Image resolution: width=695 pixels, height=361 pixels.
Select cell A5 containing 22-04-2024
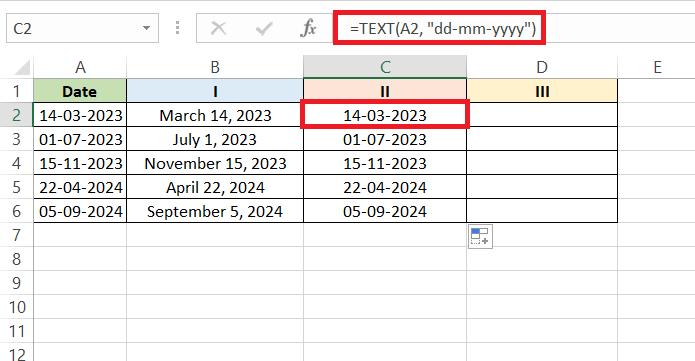tap(80, 187)
